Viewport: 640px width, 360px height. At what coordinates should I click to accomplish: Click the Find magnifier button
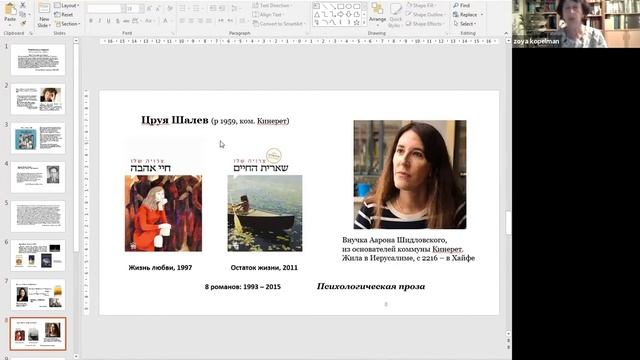[x=461, y=5]
